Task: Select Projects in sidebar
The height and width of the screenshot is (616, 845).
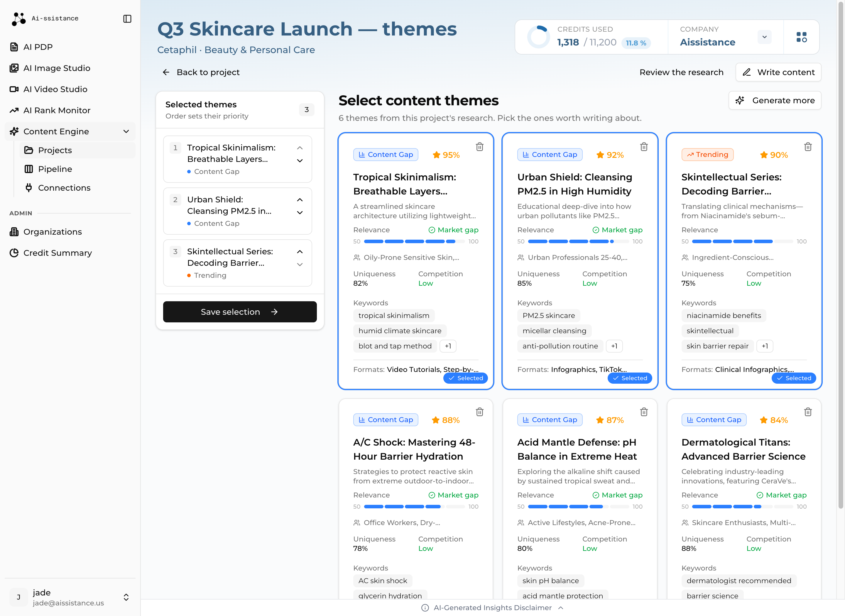Action: pos(77,150)
